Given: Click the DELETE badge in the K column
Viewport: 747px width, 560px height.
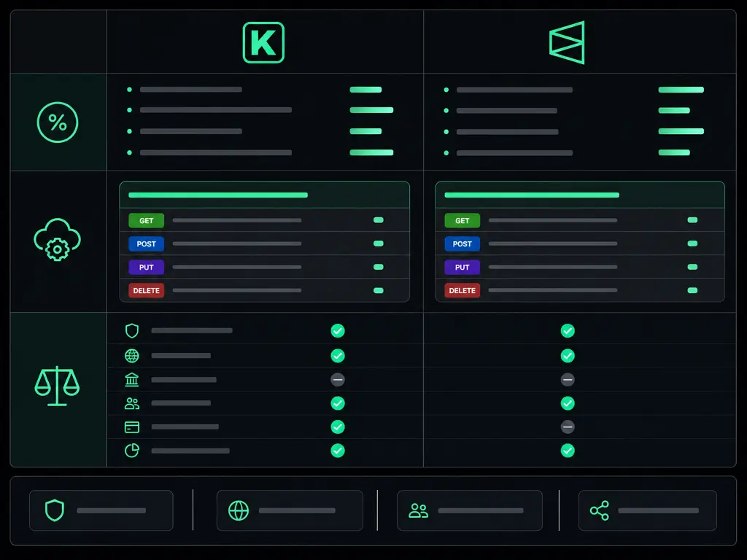Looking at the screenshot, I should (146, 290).
